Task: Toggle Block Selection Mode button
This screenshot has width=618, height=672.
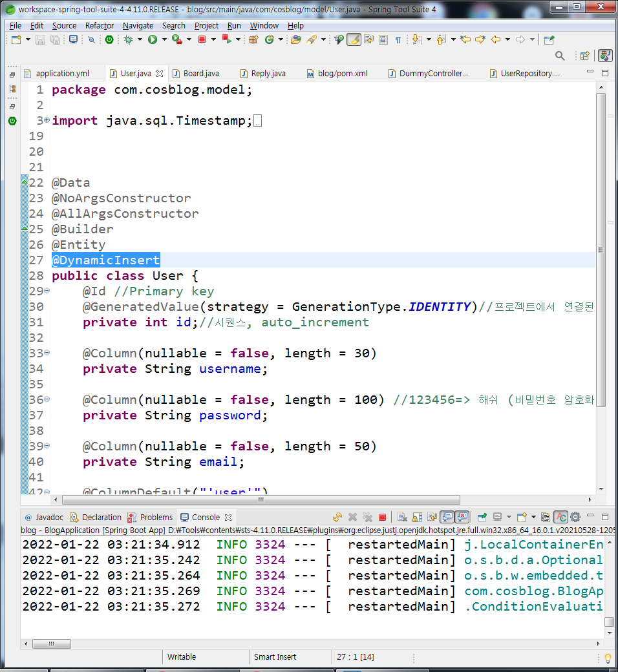Action: coord(383,40)
